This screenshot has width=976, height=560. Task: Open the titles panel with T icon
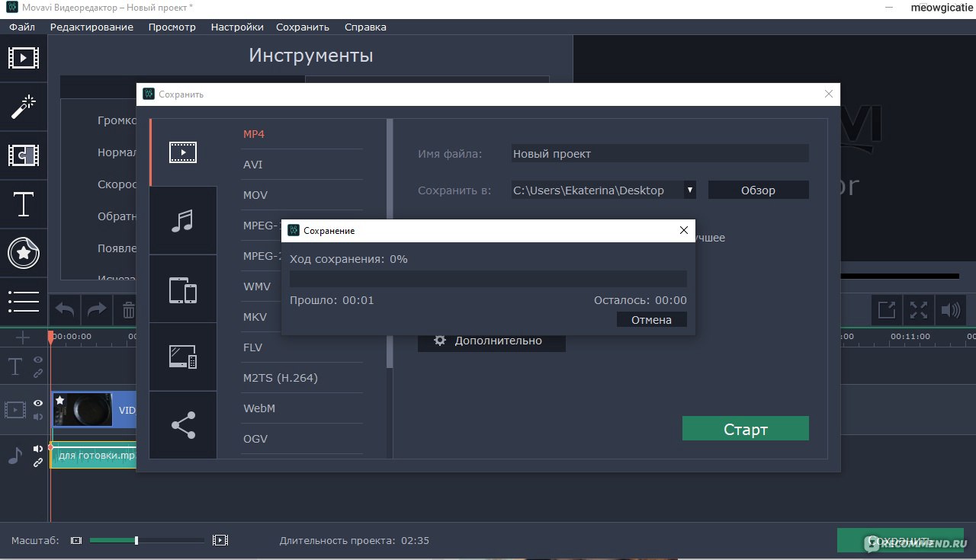tap(23, 204)
